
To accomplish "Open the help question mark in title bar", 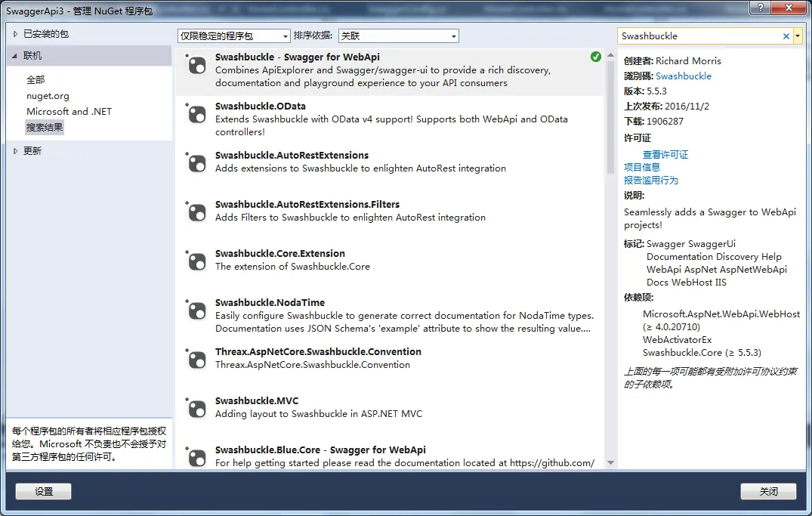I will coord(760,8).
